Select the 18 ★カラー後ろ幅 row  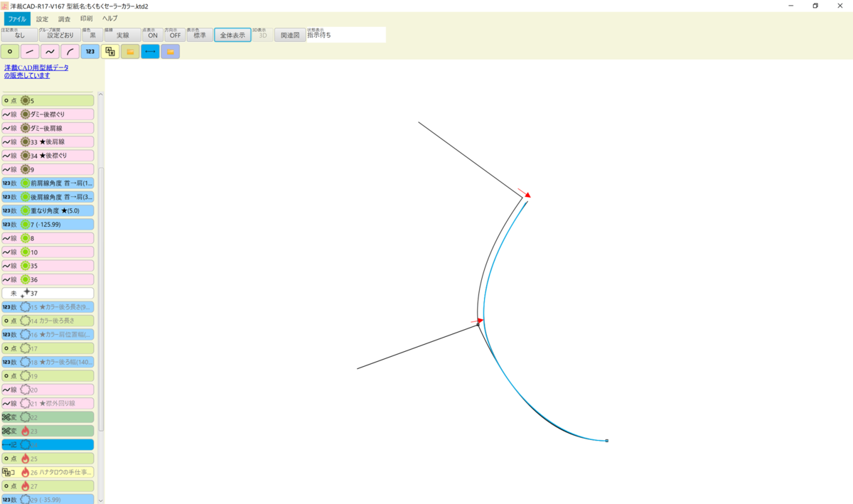coord(48,362)
